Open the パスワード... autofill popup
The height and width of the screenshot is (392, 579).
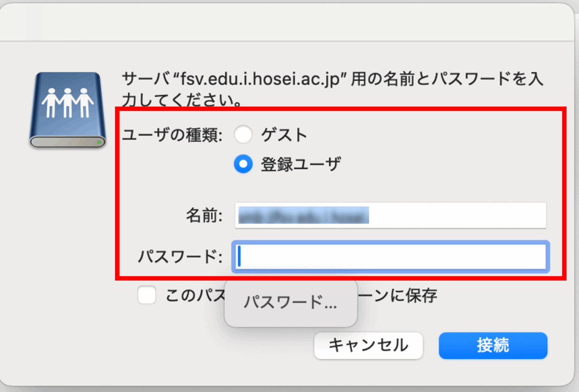(x=291, y=303)
